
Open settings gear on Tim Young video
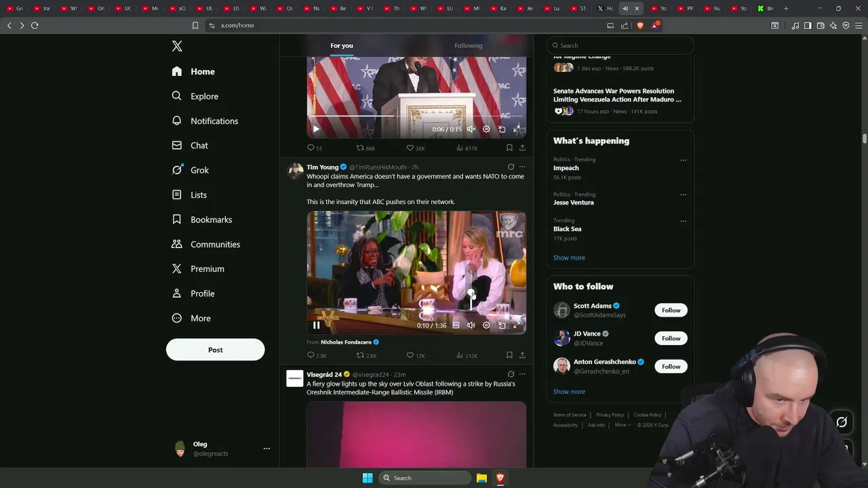(x=486, y=325)
